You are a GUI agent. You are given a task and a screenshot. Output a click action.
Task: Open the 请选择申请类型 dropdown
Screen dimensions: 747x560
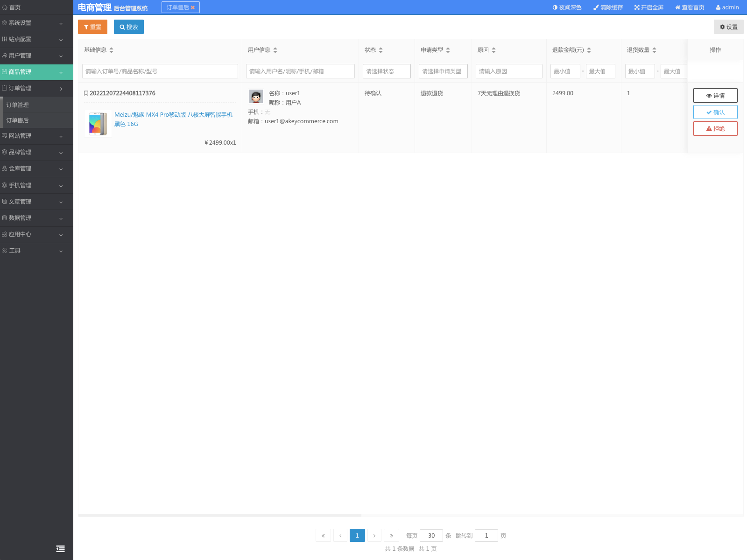click(x=443, y=71)
